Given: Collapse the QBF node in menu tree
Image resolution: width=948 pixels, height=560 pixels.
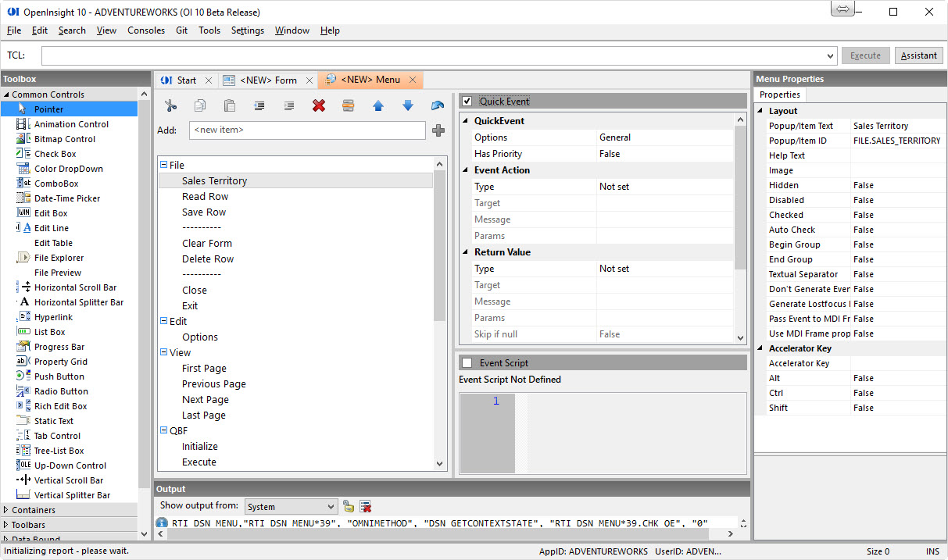Looking at the screenshot, I should 164,430.
